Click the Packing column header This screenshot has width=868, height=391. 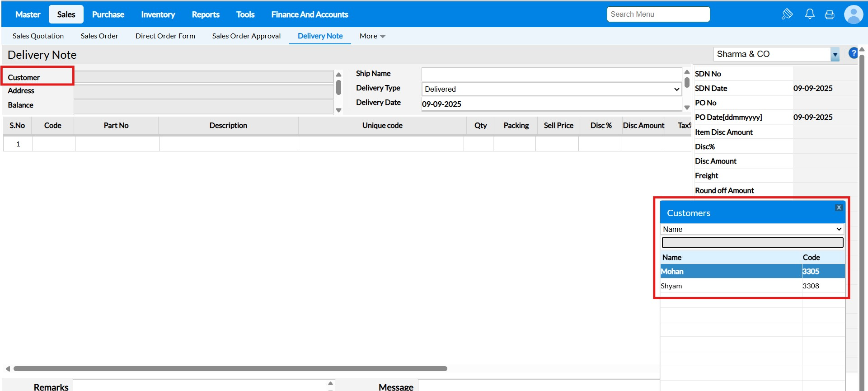click(x=516, y=126)
